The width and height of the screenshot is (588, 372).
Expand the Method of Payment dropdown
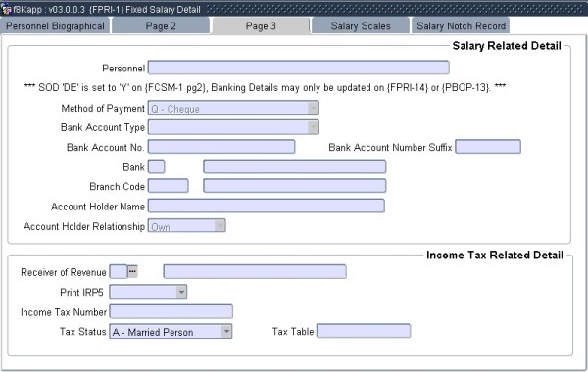click(314, 108)
